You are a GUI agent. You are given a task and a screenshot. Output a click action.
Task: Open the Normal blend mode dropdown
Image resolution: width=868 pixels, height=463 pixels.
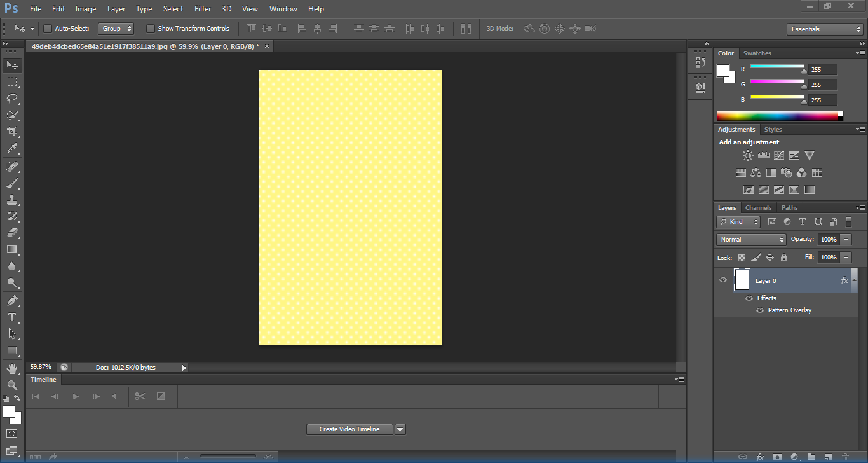coord(751,240)
